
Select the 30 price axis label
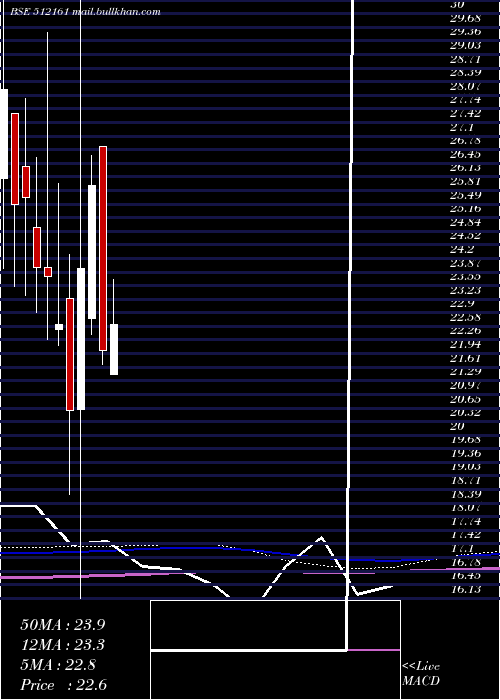point(458,4)
